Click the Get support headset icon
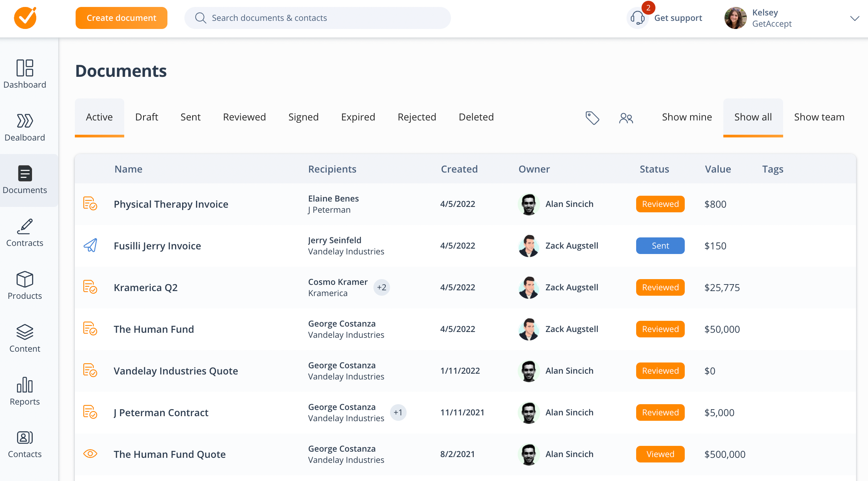 [x=638, y=18]
